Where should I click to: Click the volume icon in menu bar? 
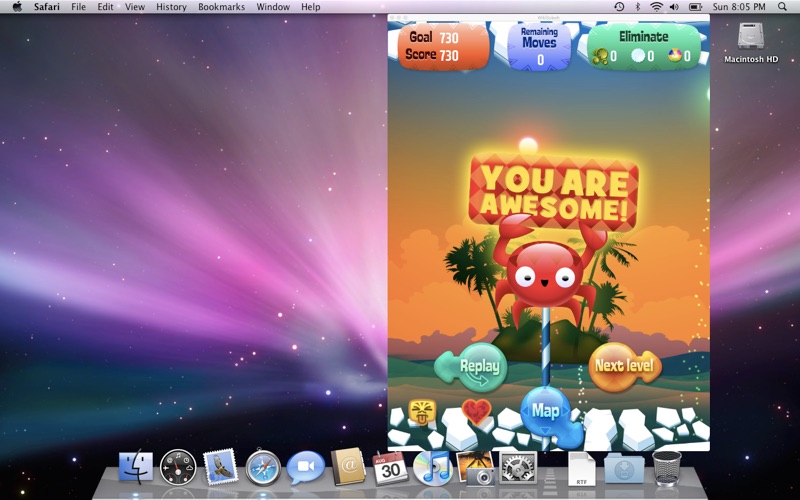[674, 7]
